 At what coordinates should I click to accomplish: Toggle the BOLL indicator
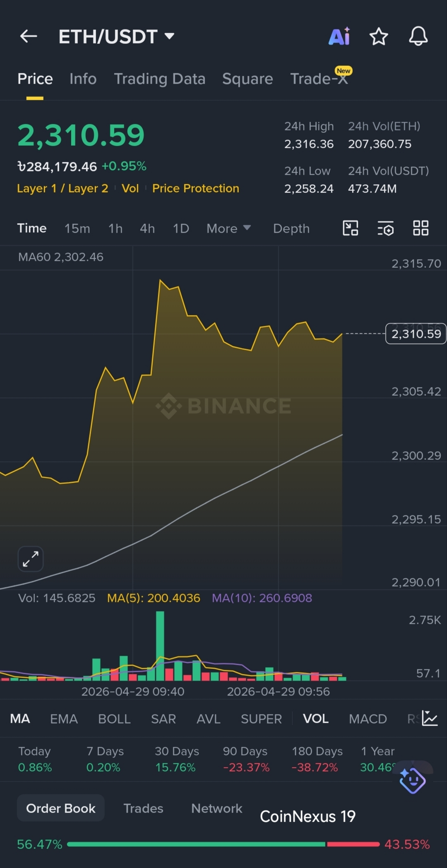(114, 719)
